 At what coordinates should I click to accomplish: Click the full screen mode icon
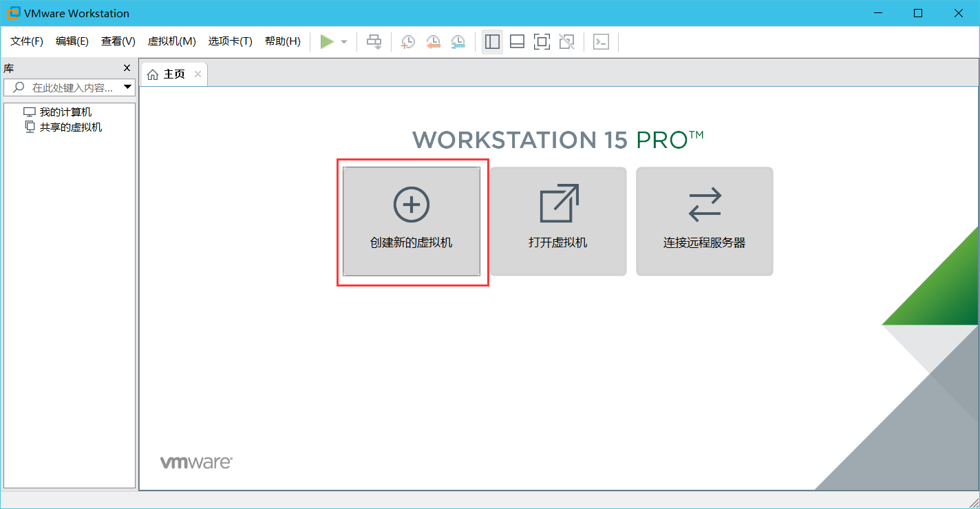pyautogui.click(x=542, y=42)
